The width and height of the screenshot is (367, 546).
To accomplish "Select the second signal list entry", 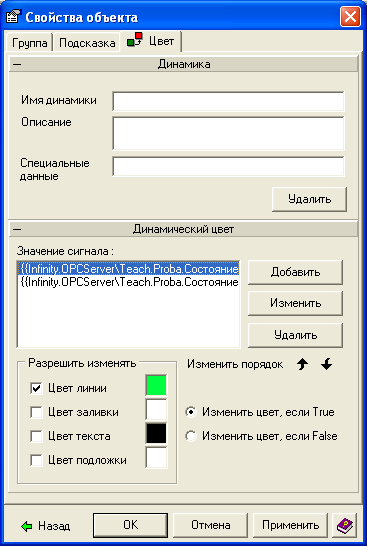I will [128, 282].
